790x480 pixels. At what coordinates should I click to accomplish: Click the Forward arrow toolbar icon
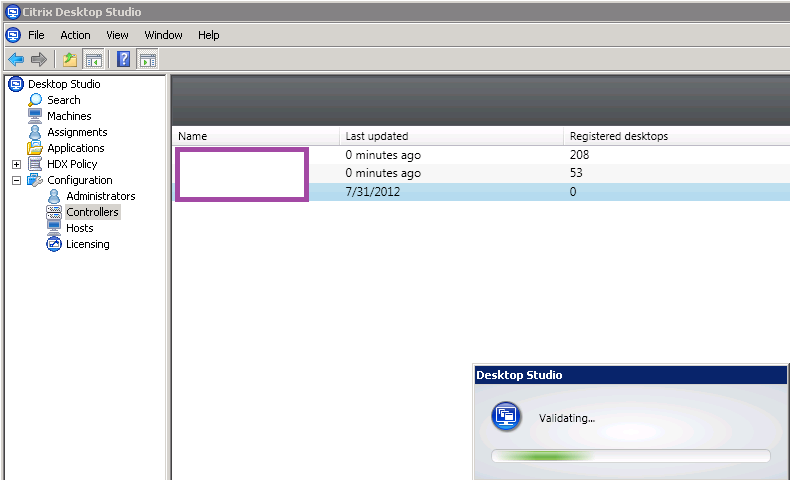point(39,59)
